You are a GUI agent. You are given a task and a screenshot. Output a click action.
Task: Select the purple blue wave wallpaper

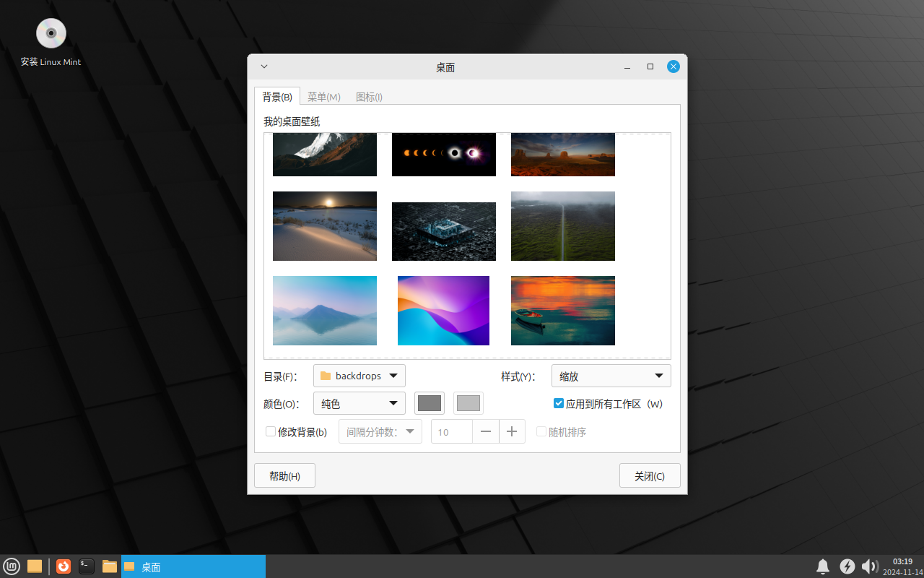tap(444, 311)
